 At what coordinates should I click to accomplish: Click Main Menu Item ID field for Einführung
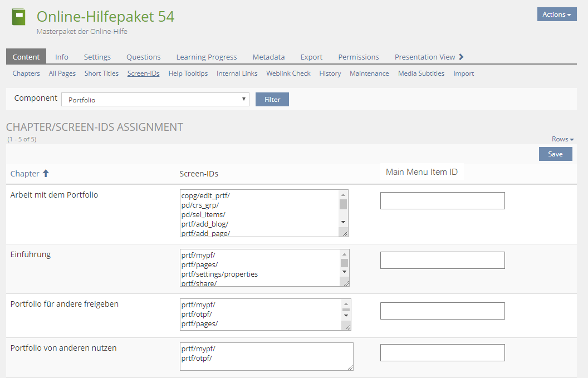pyautogui.click(x=442, y=260)
